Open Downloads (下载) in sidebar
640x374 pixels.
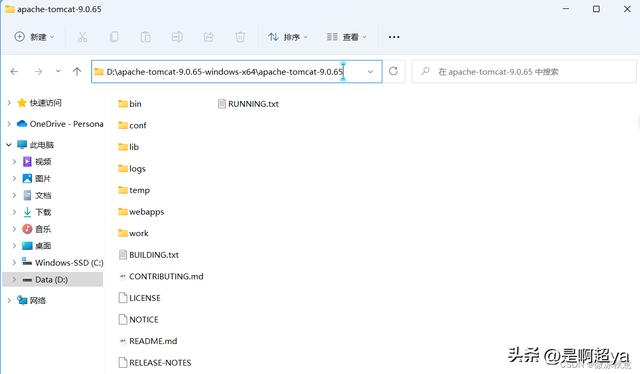pos(37,212)
